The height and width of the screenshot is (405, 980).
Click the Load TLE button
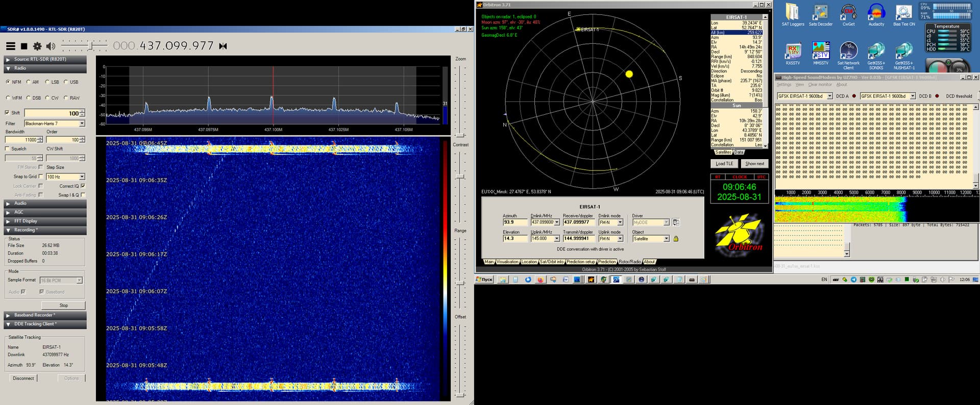click(724, 164)
